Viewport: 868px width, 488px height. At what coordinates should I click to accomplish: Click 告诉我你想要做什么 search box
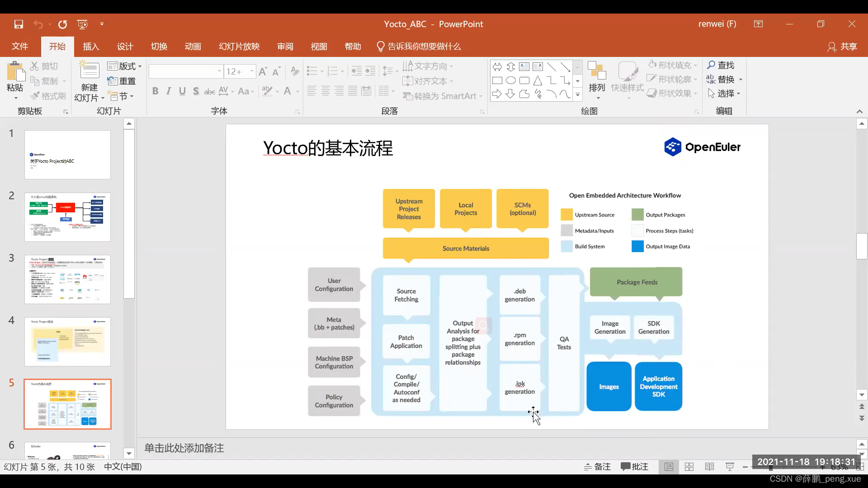tap(419, 47)
